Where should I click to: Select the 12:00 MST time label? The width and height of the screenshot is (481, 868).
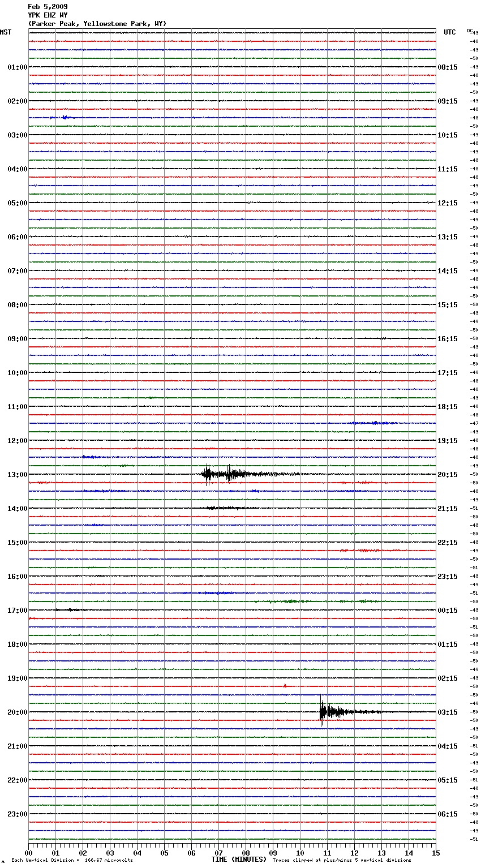click(x=18, y=441)
